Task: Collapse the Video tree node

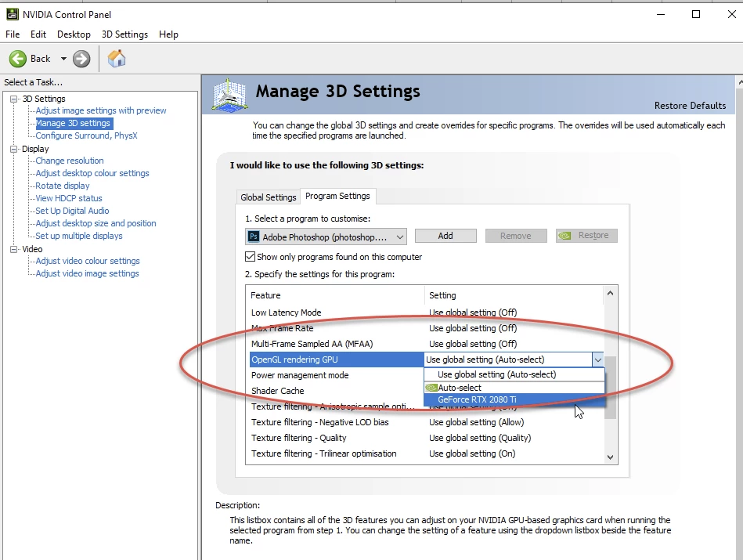Action: (14, 249)
